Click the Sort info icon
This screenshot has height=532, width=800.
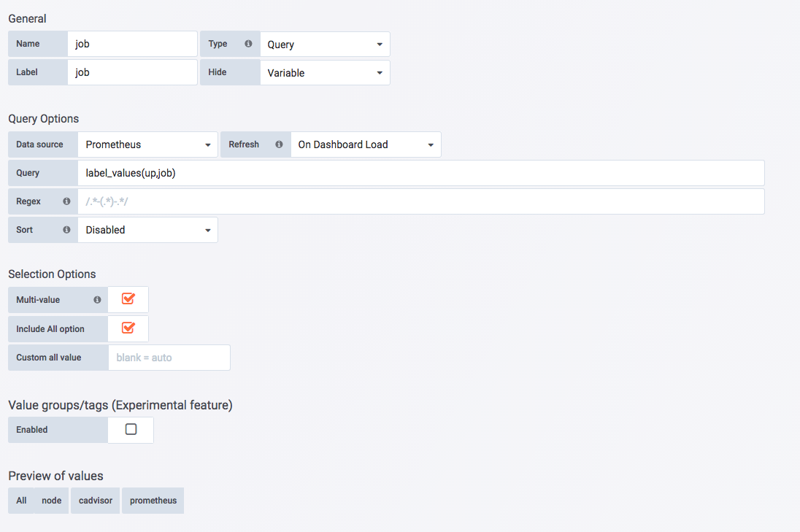pyautogui.click(x=66, y=230)
